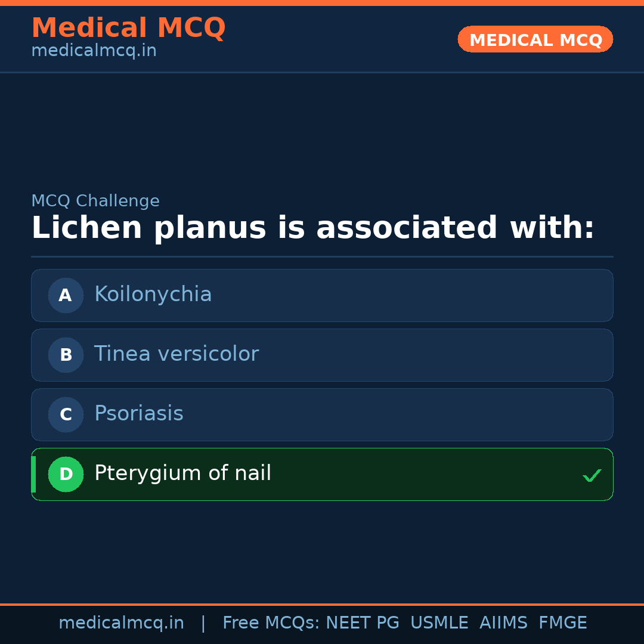Click the circular A option icon
Screen dimensions: 644x644
(x=66, y=295)
